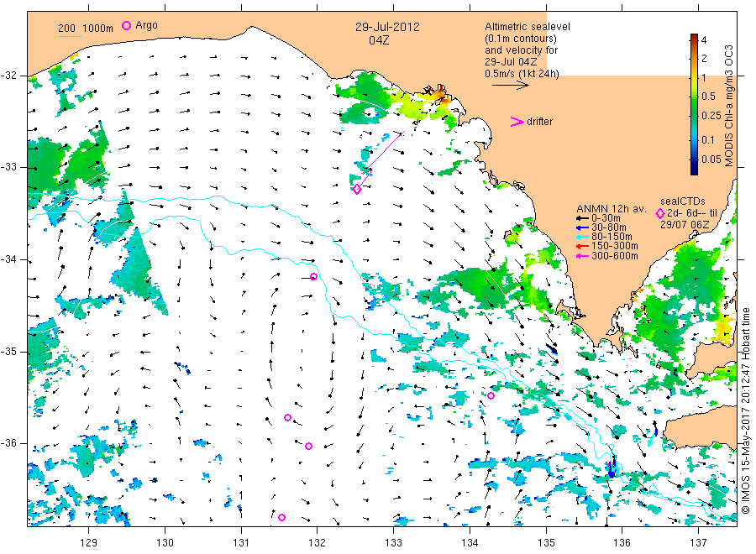The image size is (756, 554).
Task: Click the blue 30-80m ANMN legend arrow
Action: pos(583,227)
